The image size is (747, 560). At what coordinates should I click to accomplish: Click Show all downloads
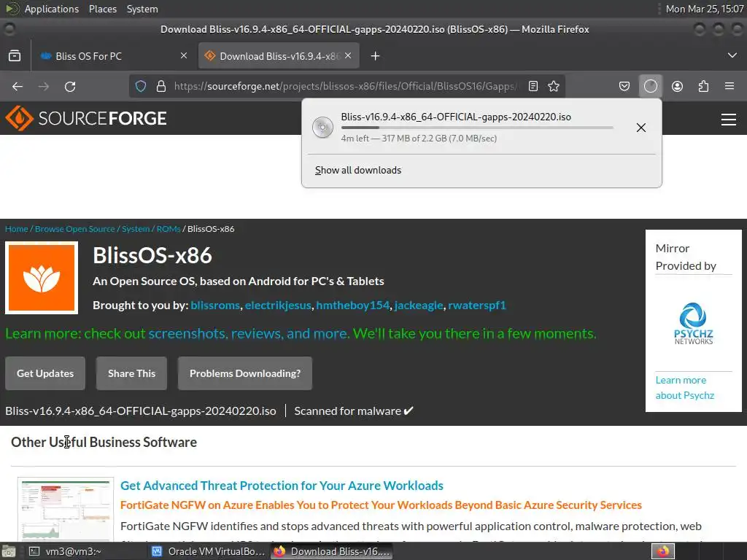coord(358,170)
